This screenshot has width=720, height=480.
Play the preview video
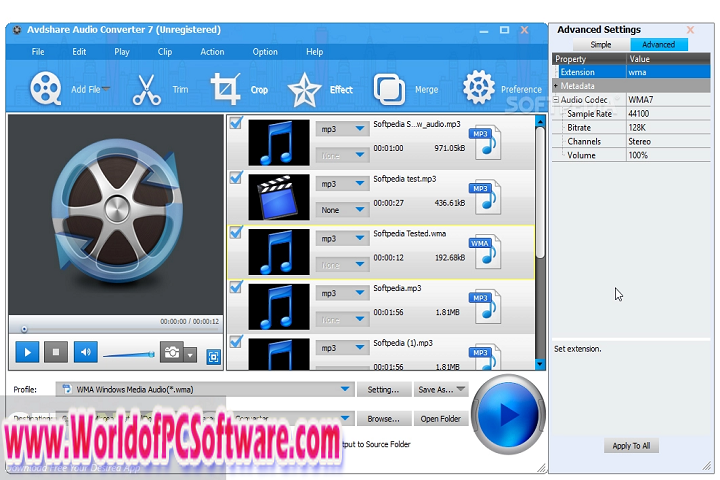click(x=27, y=352)
